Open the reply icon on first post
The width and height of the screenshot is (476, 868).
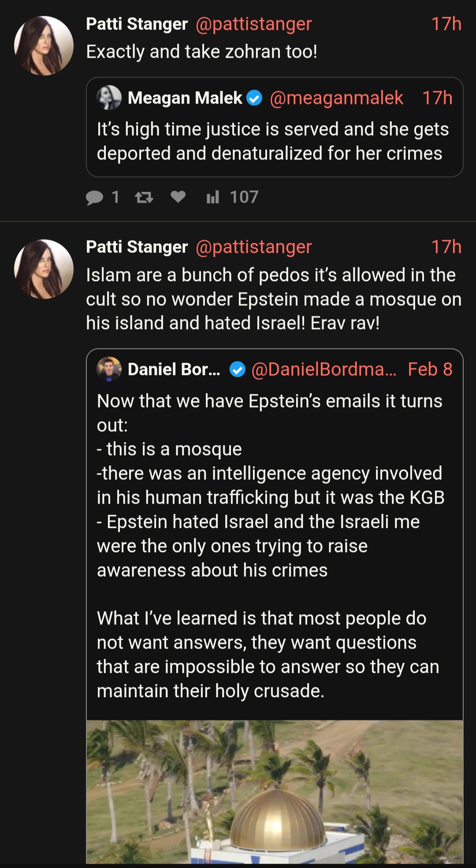tap(94, 197)
